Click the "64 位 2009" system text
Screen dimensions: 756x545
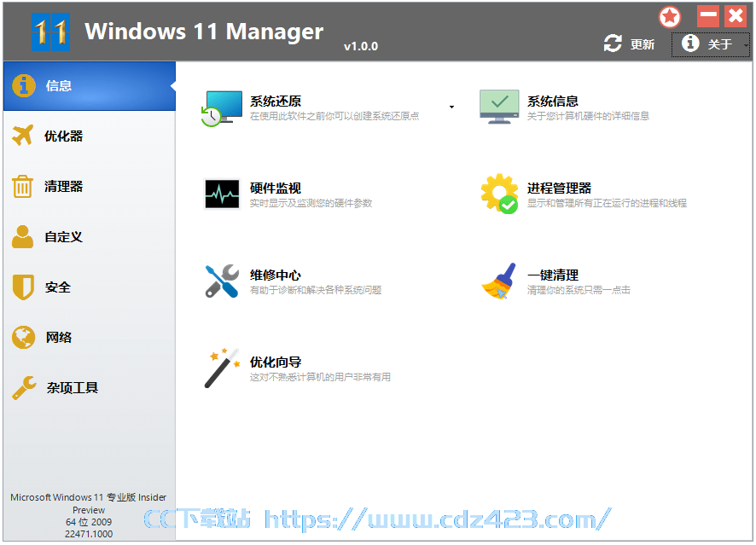coord(89,522)
